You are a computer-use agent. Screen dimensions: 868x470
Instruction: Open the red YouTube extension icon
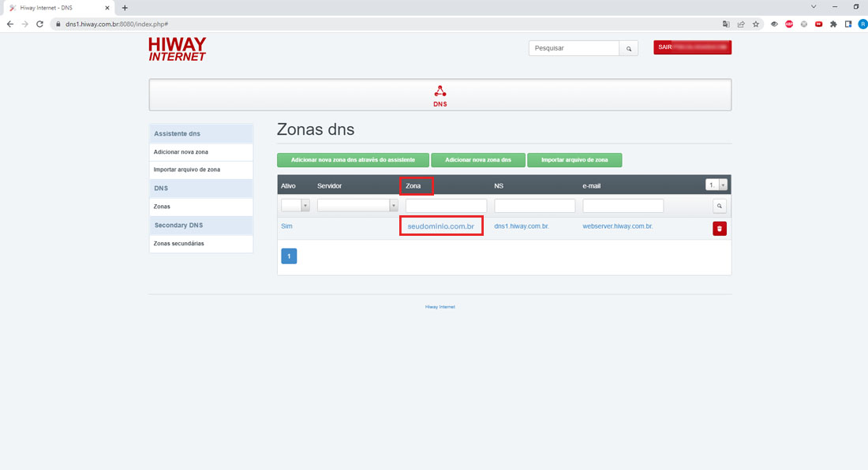pos(818,24)
